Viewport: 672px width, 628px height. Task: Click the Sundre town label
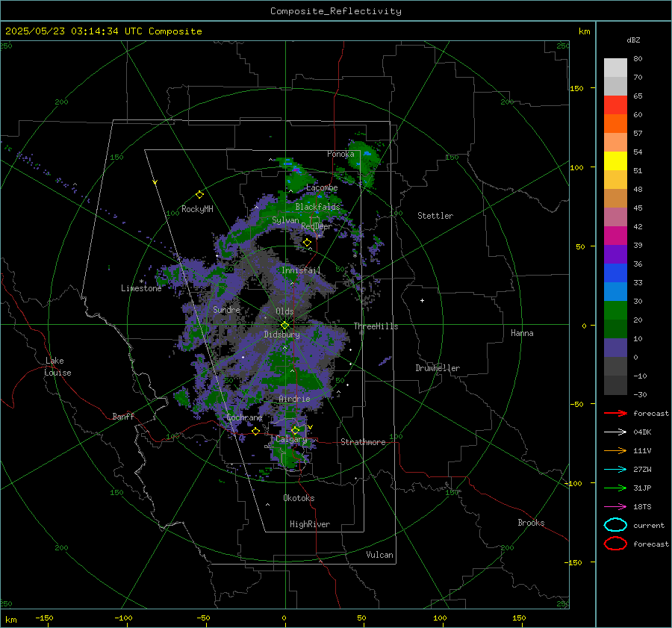coord(227,309)
